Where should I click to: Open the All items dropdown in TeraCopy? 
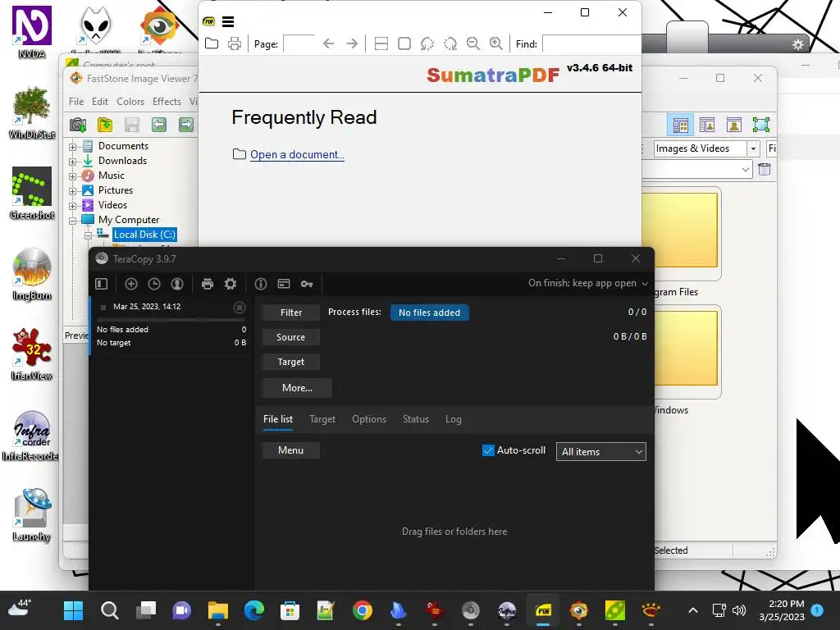tap(601, 452)
